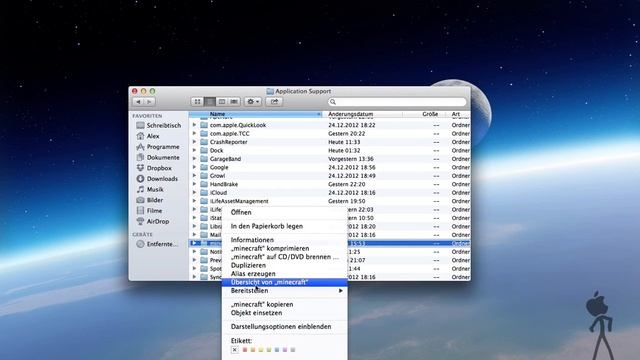Sort by the Größe column header
Screen dimensions: 640x360
[x=424, y=114]
